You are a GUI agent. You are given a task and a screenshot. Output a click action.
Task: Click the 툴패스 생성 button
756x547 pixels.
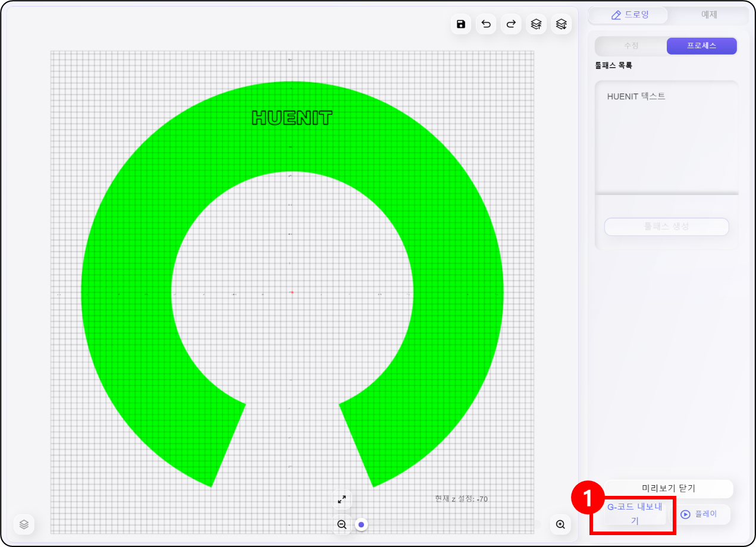[667, 227]
